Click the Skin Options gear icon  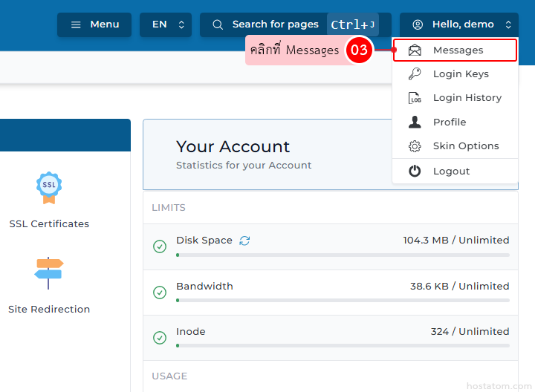click(x=415, y=146)
